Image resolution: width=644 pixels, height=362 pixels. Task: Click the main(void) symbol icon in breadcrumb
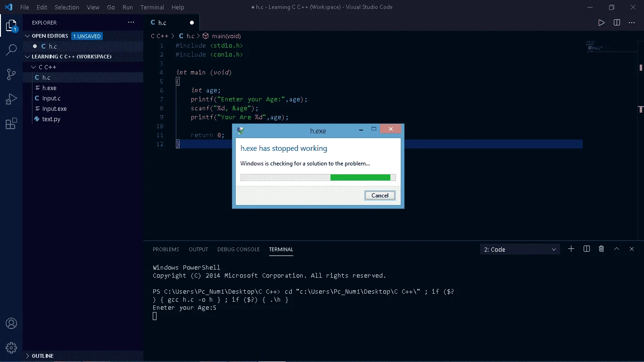206,36
